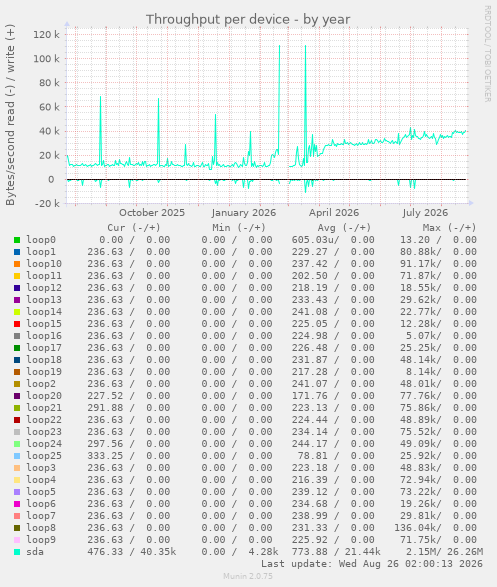The image size is (497, 587).
Task: Click the 'loop14' legend label
Action: pyautogui.click(x=44, y=312)
